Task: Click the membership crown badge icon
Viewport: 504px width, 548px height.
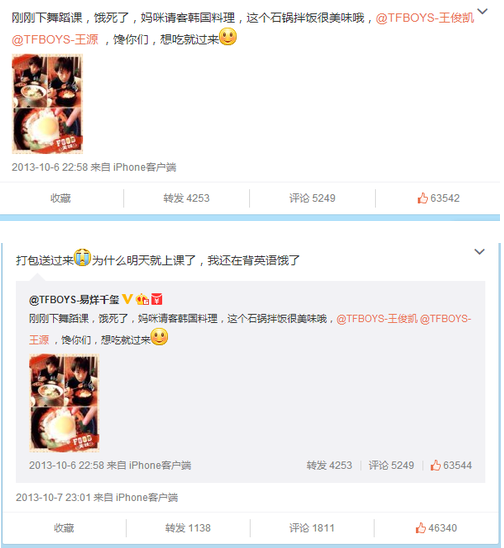Action: pyautogui.click(x=143, y=299)
